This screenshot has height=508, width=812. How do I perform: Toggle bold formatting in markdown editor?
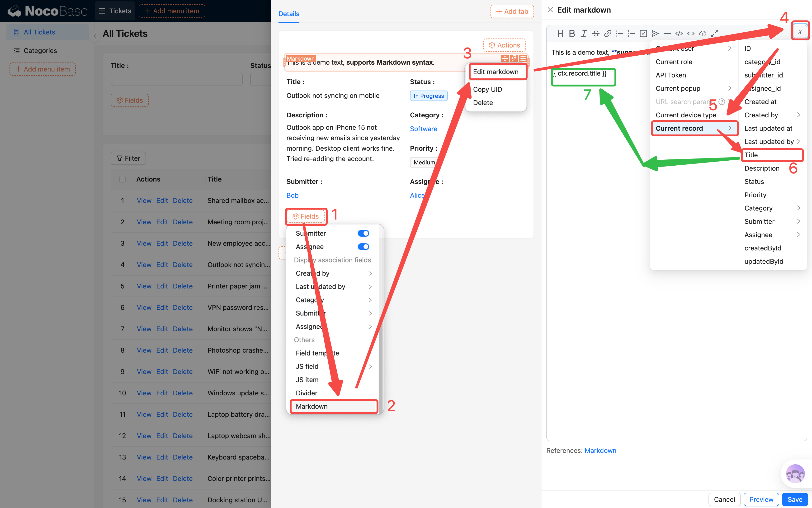(x=572, y=34)
